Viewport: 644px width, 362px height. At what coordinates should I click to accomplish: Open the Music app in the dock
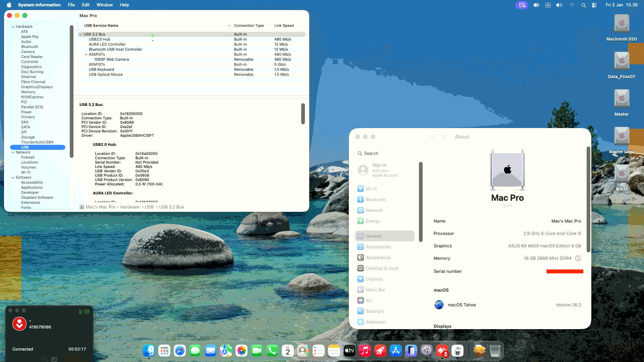tap(365, 351)
